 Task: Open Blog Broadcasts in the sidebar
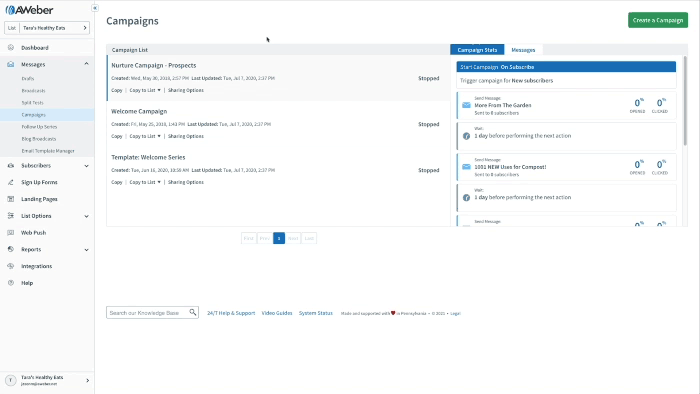point(39,139)
